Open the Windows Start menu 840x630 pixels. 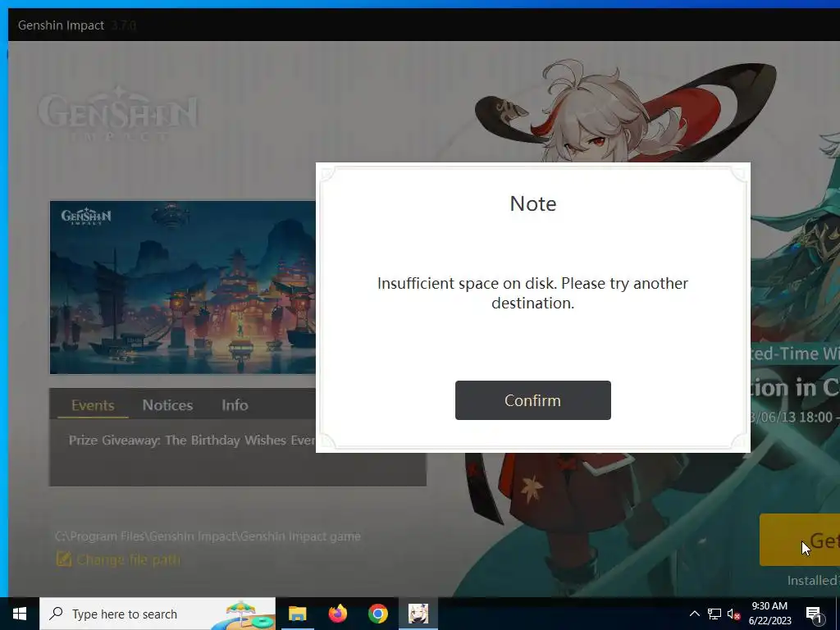pos(20,614)
